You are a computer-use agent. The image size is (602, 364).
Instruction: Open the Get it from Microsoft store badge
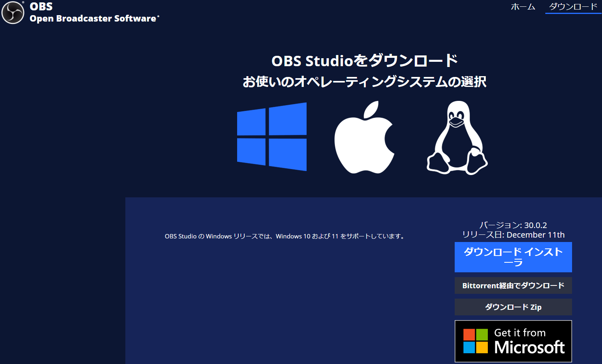pyautogui.click(x=513, y=341)
